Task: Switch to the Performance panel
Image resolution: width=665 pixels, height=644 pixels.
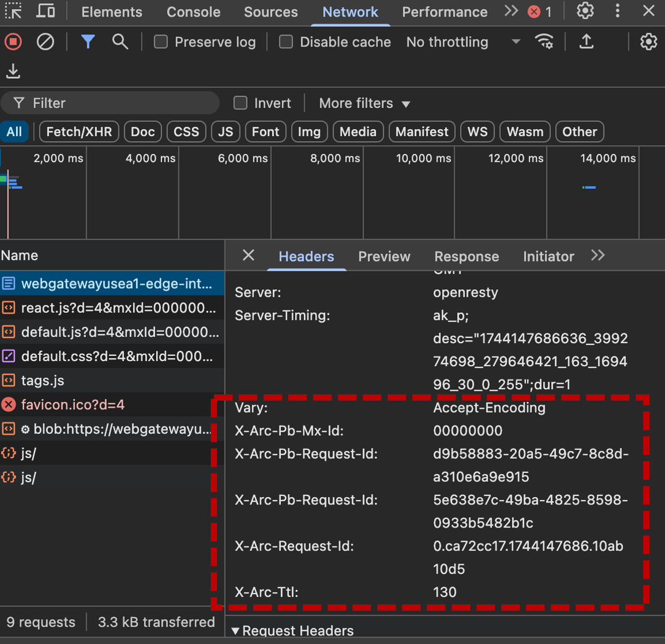Action: 445,12
